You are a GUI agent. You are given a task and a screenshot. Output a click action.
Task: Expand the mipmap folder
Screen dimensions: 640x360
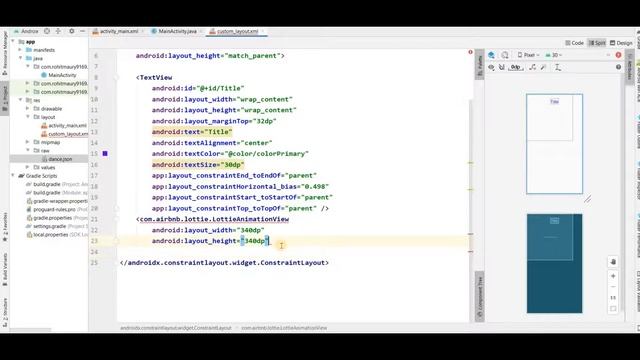pos(27,142)
